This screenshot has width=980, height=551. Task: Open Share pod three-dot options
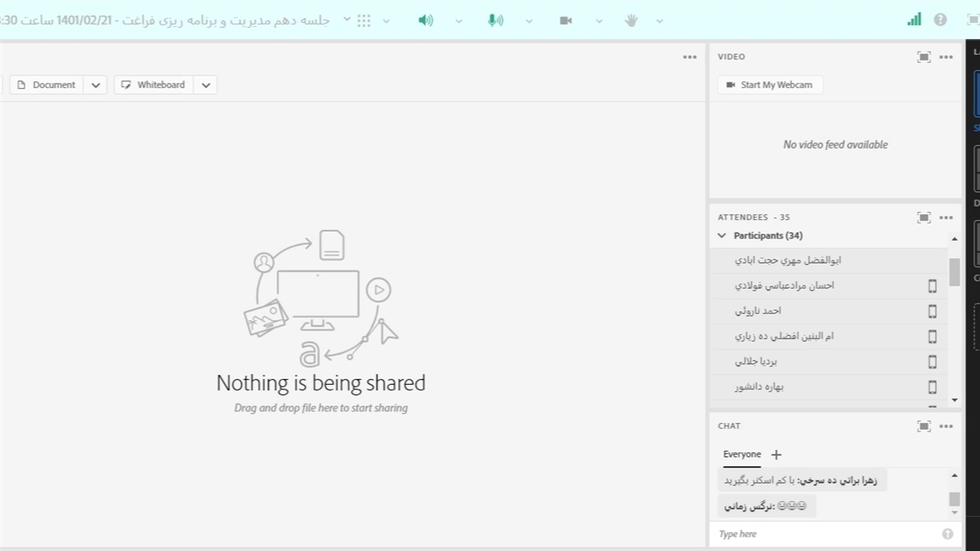pyautogui.click(x=690, y=57)
